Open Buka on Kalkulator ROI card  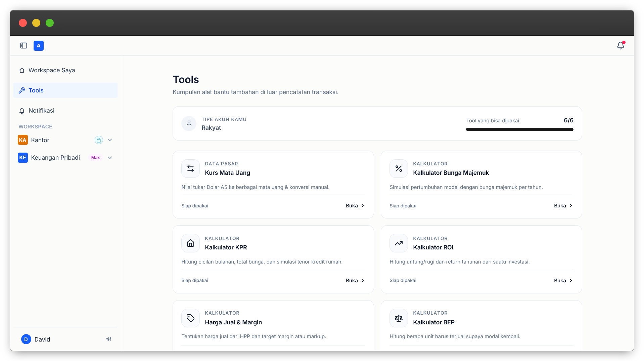tap(563, 281)
